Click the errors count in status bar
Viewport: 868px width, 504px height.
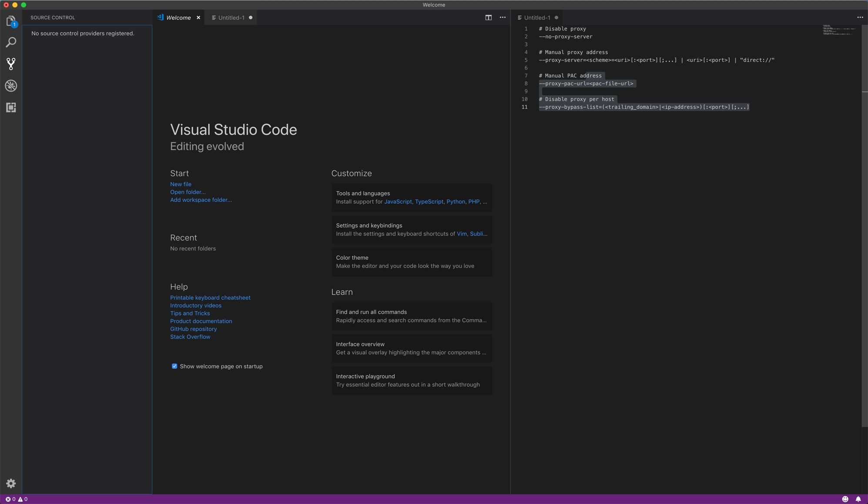click(10, 499)
